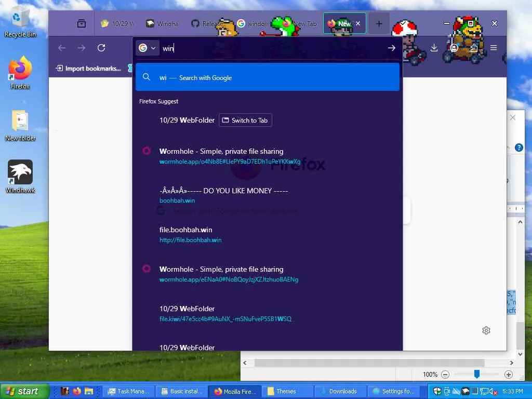Switch to the GitHub Releases tab
Image resolution: width=532 pixels, height=399 pixels.
coord(207,23)
